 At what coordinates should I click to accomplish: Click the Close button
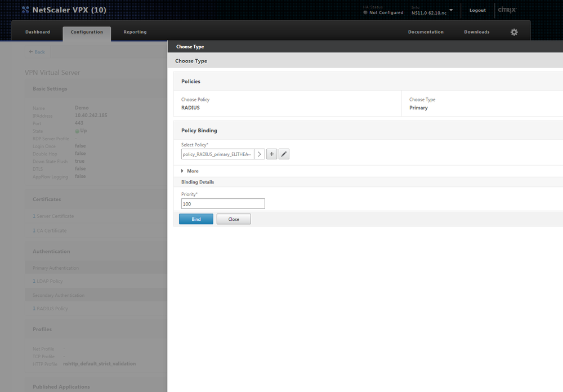click(x=234, y=219)
